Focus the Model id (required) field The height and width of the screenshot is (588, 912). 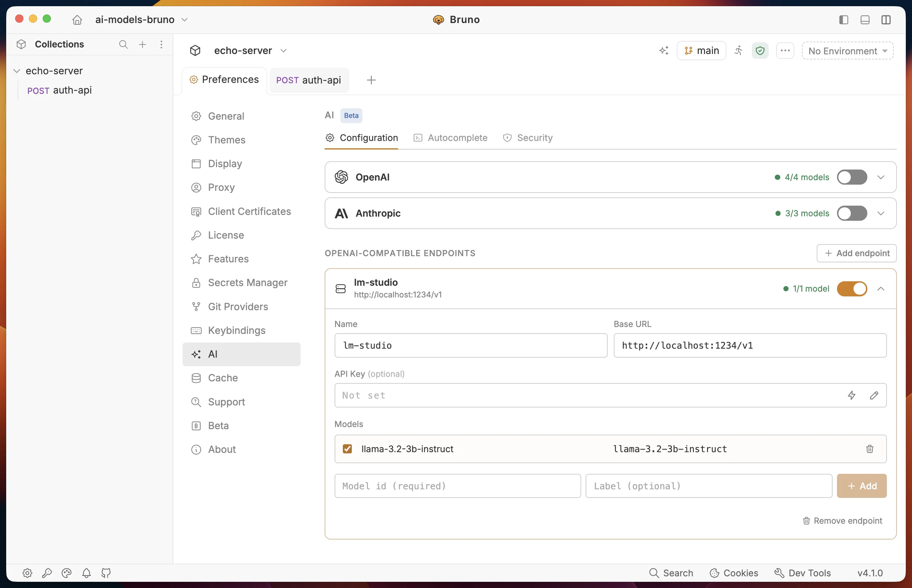click(x=457, y=486)
